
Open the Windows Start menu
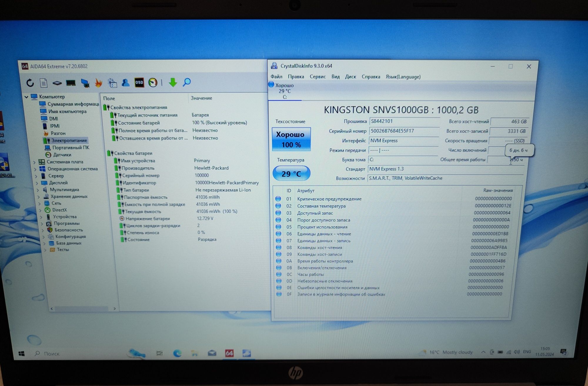(21, 353)
